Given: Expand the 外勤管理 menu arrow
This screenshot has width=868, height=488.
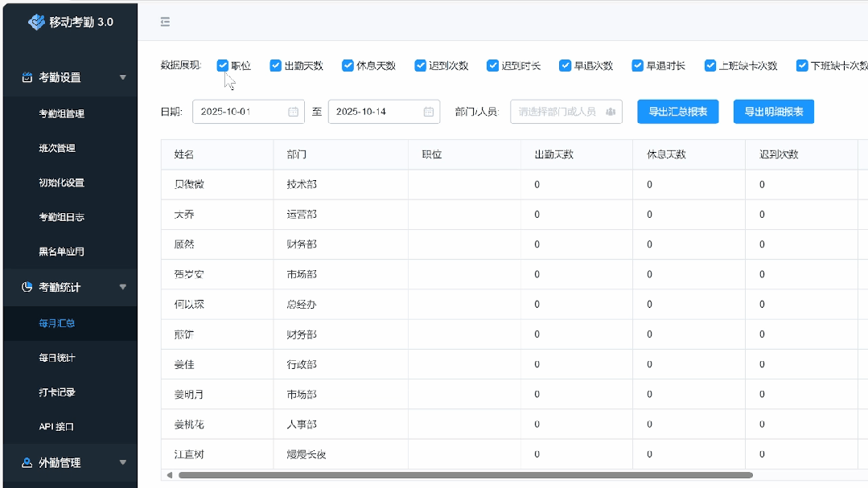Looking at the screenshot, I should tap(122, 463).
